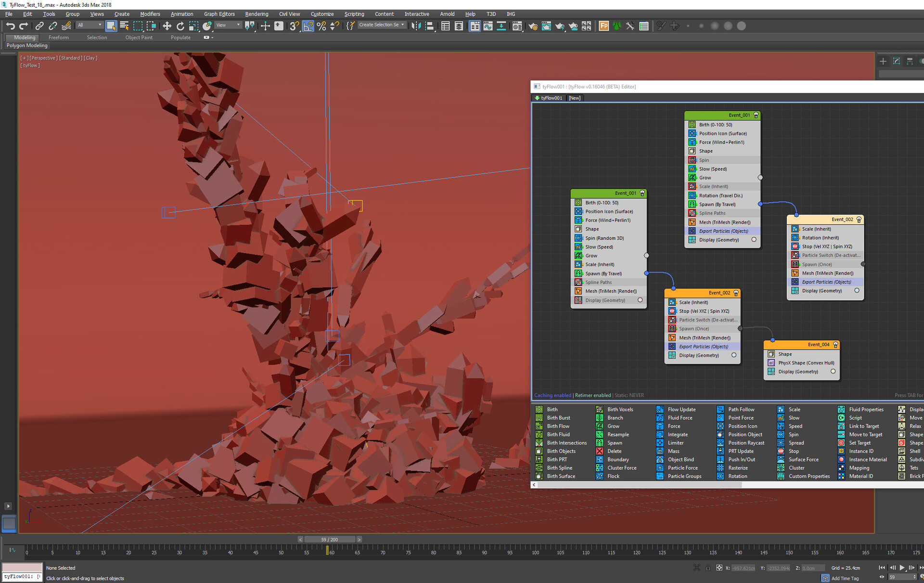This screenshot has width=924, height=583.
Task: Switch to the Object Paint ribbon tab
Action: [139, 38]
